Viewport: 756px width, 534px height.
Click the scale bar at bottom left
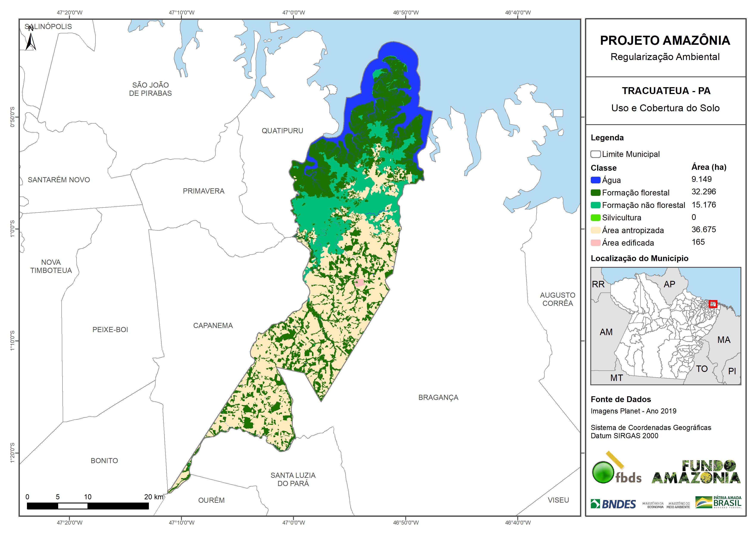88,506
